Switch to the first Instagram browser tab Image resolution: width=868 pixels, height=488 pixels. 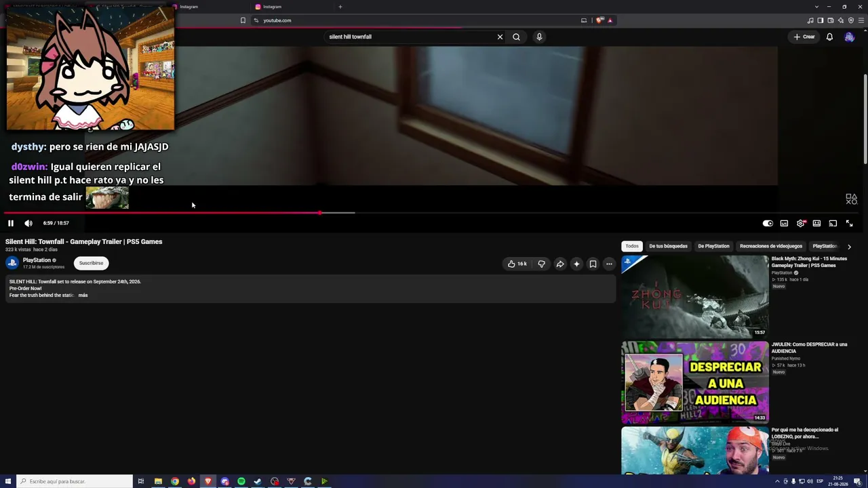point(210,7)
